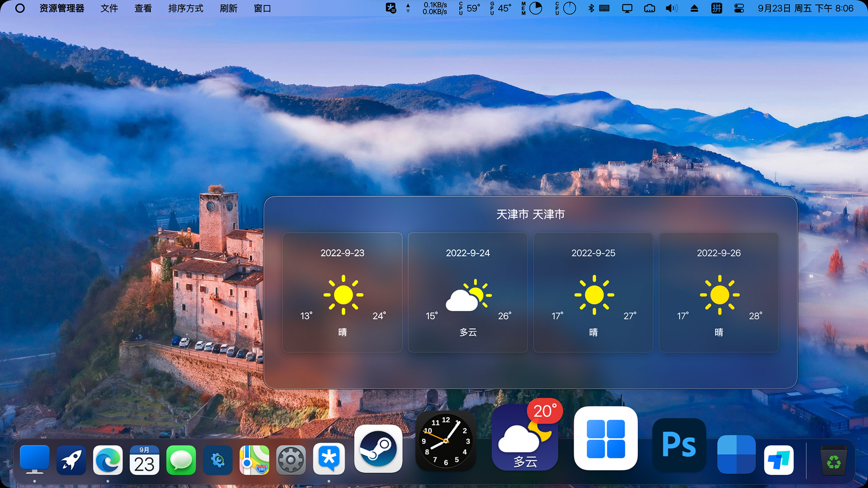Open the green Messages app icon

[x=181, y=460]
